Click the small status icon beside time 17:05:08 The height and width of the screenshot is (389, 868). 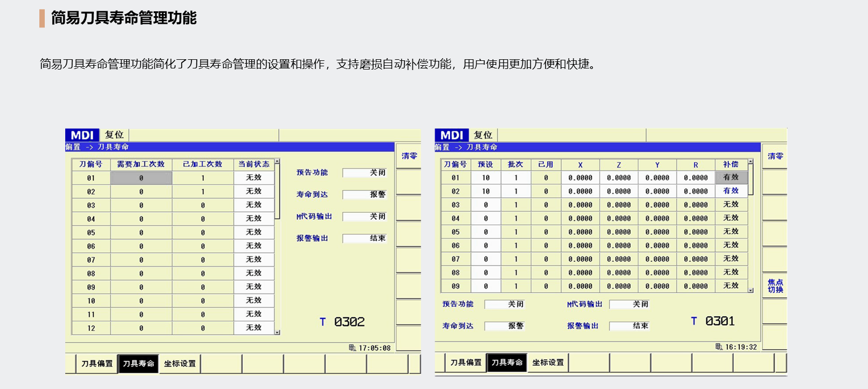[x=352, y=348]
